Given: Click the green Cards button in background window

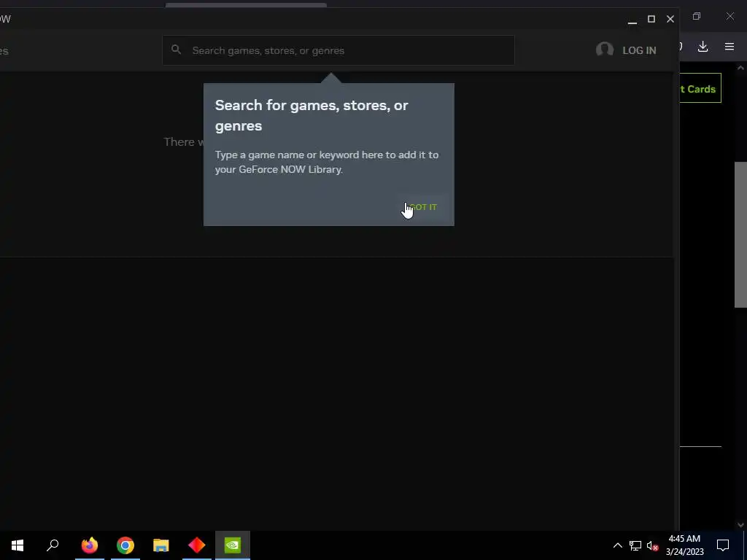Looking at the screenshot, I should (700, 88).
